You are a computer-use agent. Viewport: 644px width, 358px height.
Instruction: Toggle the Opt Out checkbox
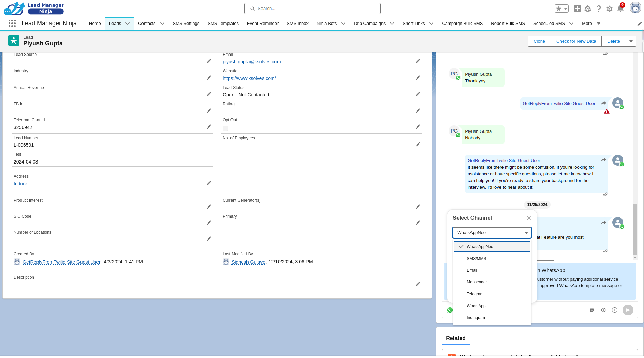(225, 128)
